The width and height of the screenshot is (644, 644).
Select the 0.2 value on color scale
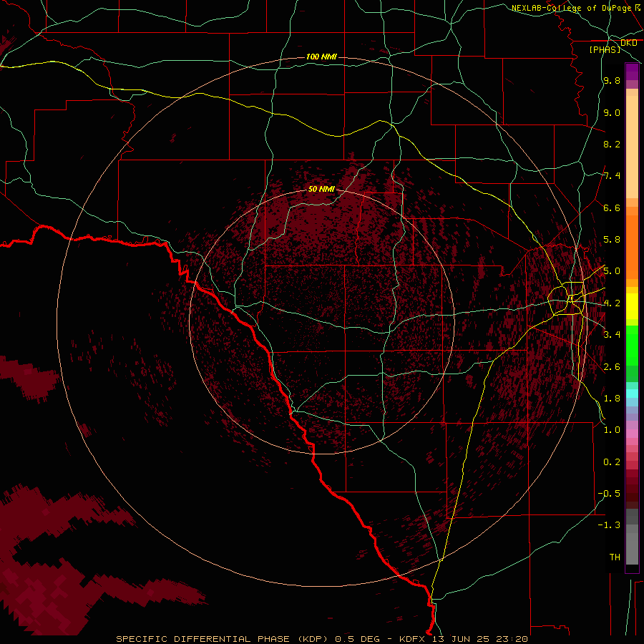[612, 462]
